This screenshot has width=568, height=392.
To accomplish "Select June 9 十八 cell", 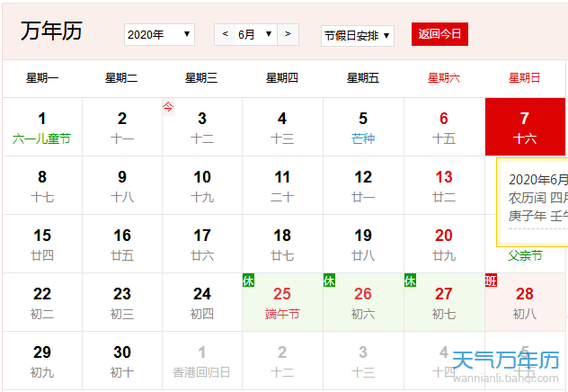I will [122, 185].
